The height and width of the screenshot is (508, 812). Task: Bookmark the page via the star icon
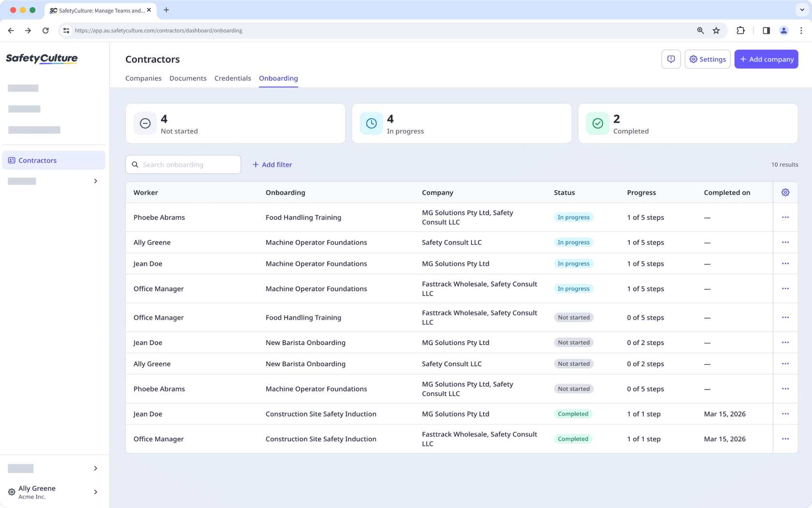(716, 30)
